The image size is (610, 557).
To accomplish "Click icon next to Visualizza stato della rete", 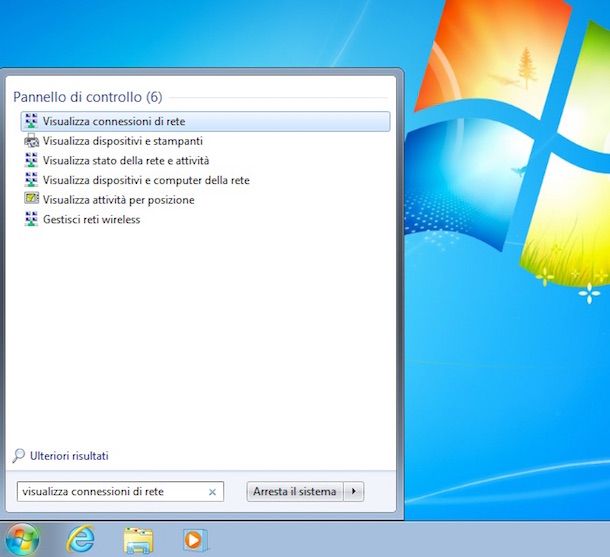I will [31, 160].
